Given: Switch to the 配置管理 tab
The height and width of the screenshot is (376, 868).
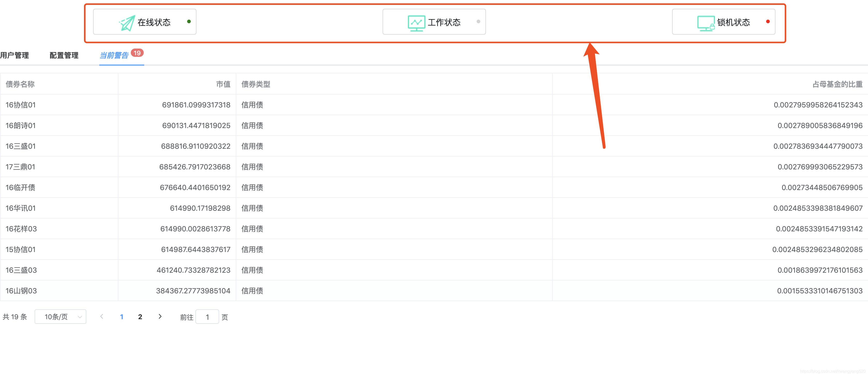Looking at the screenshot, I should 64,55.
